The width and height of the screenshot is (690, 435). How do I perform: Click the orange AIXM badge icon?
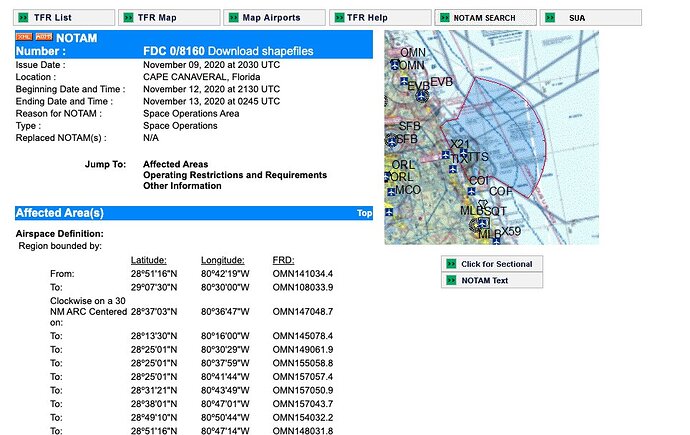44,37
